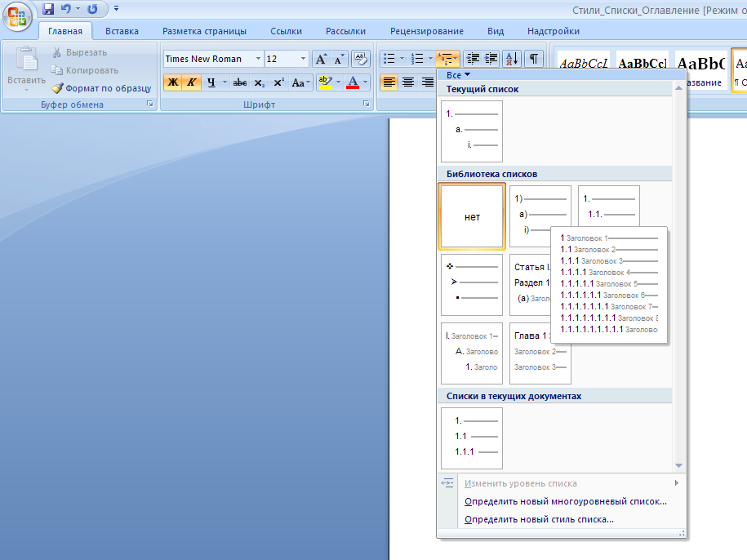The height and width of the screenshot is (560, 747).
Task: Open the font color dropdown arrow
Action: 366,82
